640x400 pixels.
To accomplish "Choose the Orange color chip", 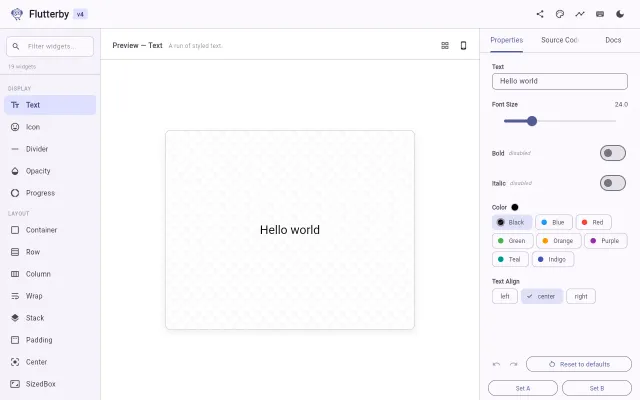I will pos(559,241).
